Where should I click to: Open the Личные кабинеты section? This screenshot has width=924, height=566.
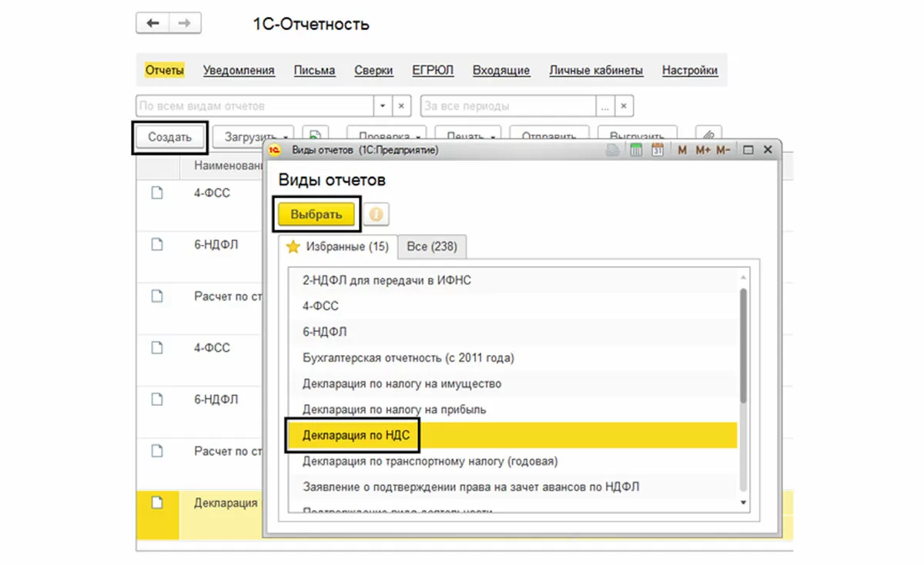click(x=596, y=70)
